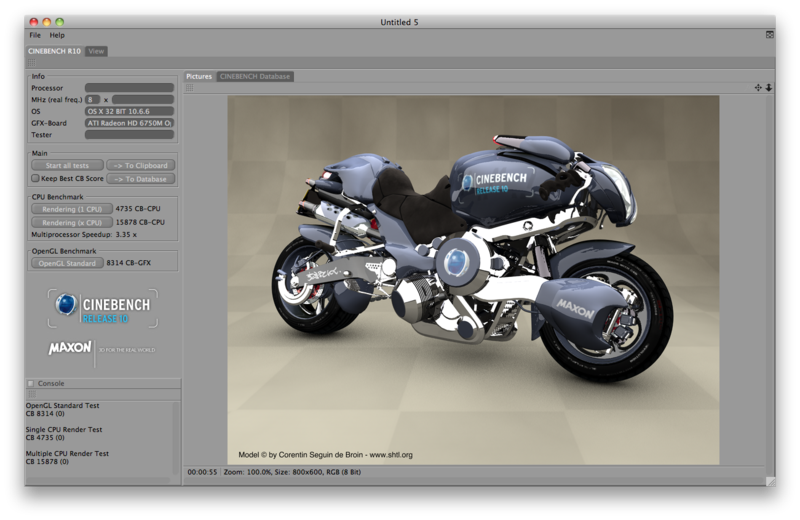The width and height of the screenshot is (800, 520).
Task: Open the CINEBENCH Database tab
Action: (x=255, y=77)
